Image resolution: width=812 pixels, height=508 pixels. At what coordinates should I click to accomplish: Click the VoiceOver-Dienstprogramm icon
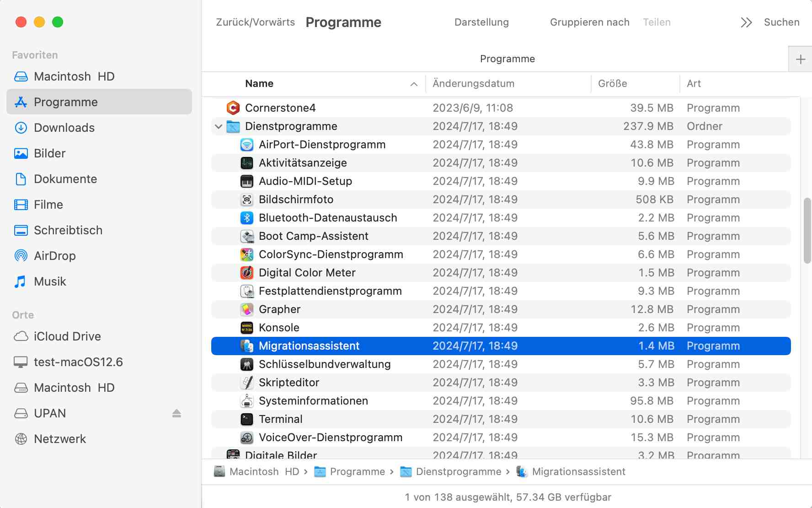pos(247,438)
